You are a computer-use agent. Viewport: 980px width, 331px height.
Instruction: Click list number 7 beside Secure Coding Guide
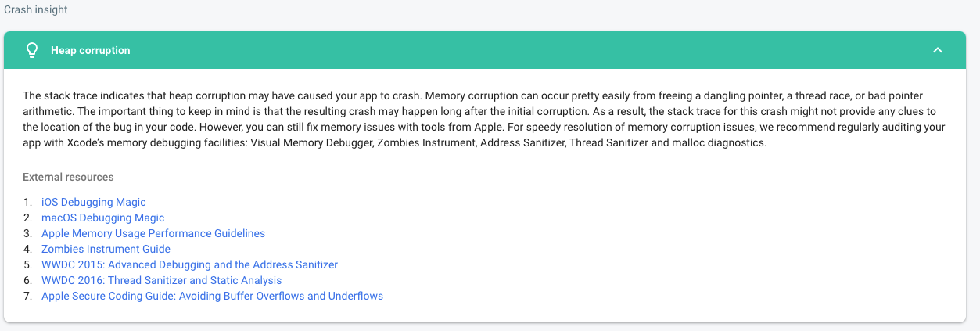click(x=27, y=296)
